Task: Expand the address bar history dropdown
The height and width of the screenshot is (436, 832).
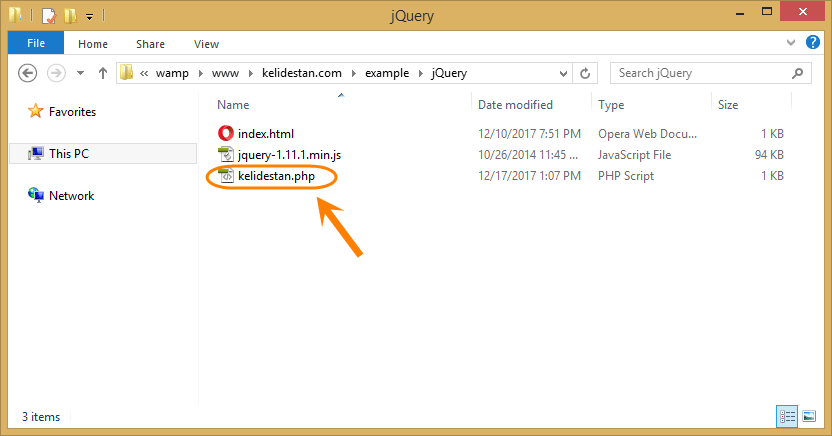Action: click(x=563, y=73)
